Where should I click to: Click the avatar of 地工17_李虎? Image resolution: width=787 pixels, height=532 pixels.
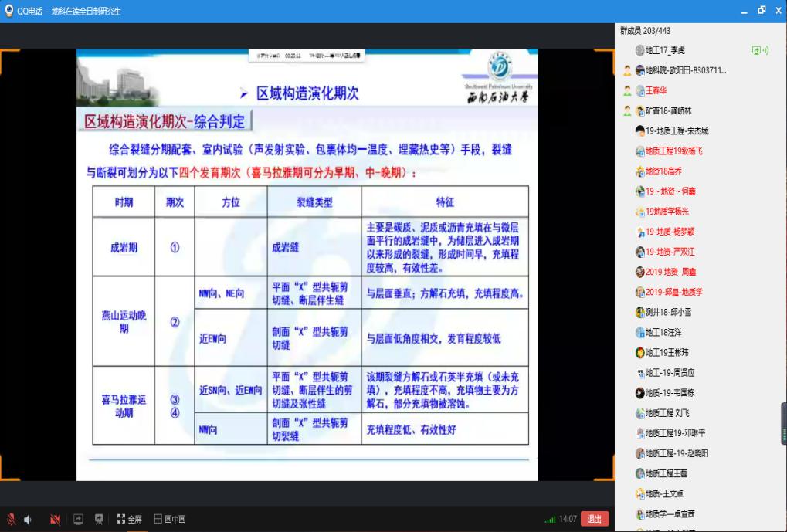click(639, 50)
